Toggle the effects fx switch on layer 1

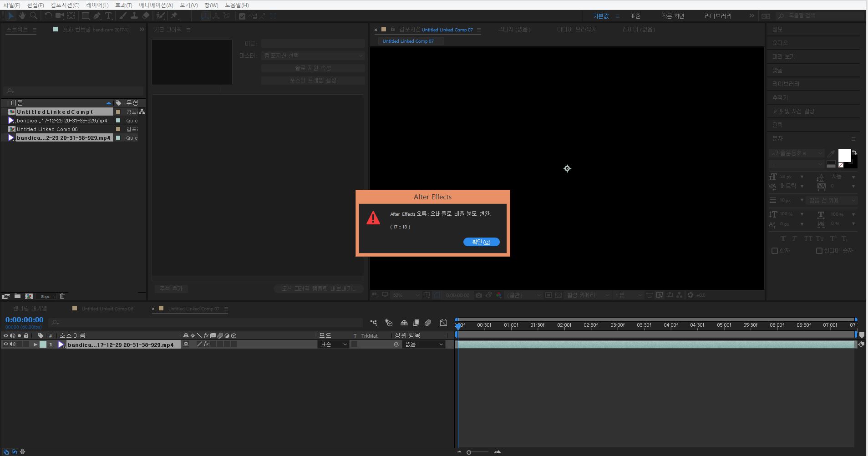[206, 345]
